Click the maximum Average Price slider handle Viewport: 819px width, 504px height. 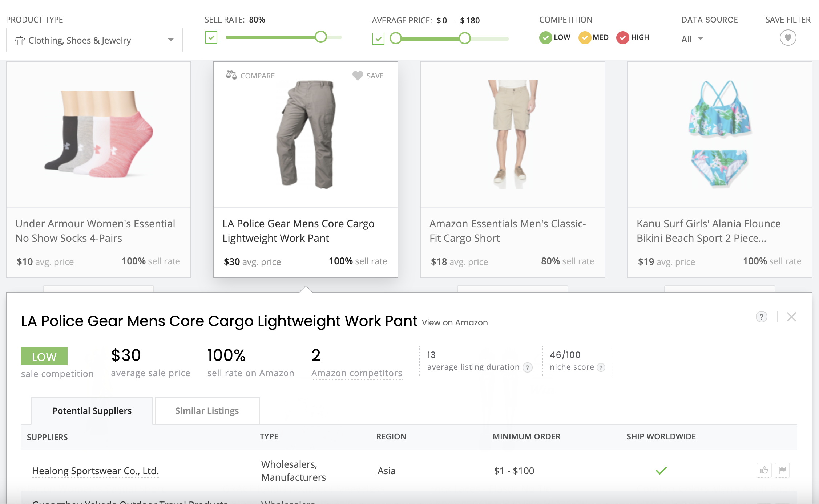(x=465, y=38)
